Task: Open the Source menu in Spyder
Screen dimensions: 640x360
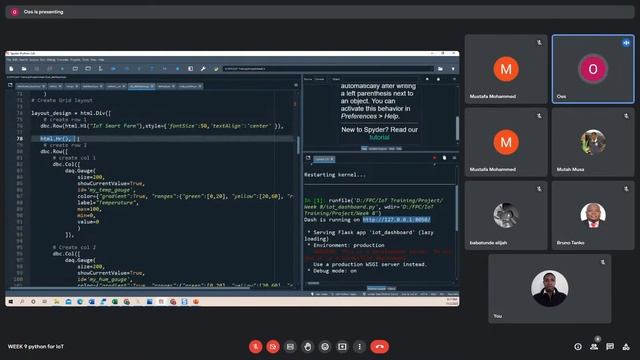Action: click(34, 60)
